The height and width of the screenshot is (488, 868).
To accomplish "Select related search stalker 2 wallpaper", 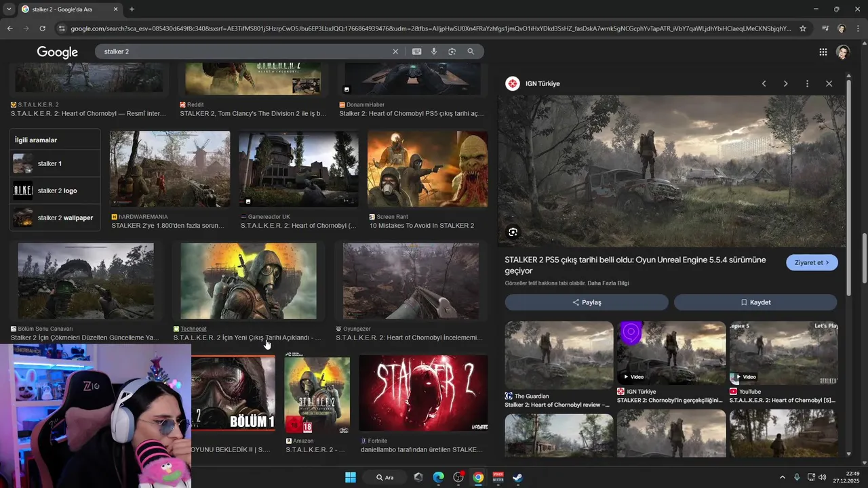I will (55, 218).
